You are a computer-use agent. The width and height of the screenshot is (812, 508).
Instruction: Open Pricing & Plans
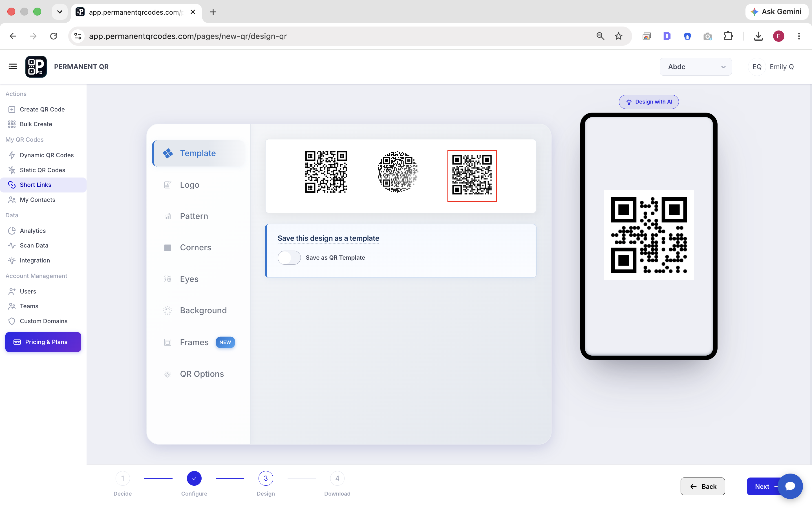43,342
